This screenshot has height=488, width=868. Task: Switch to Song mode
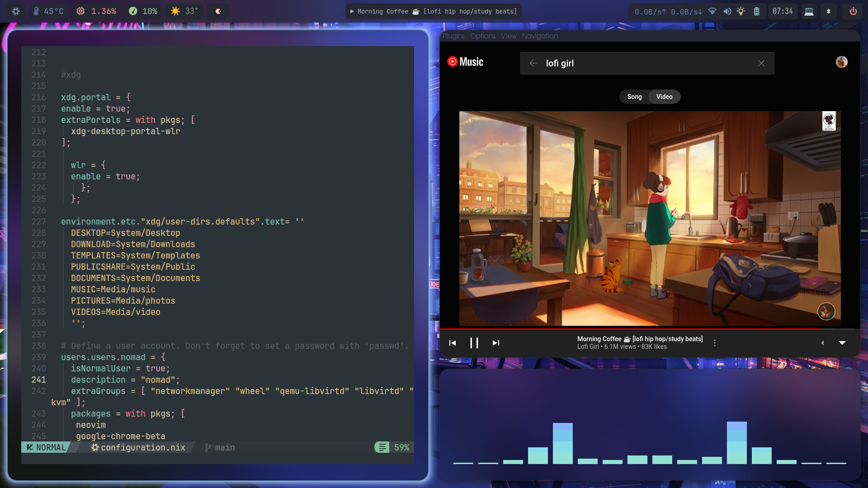point(634,97)
